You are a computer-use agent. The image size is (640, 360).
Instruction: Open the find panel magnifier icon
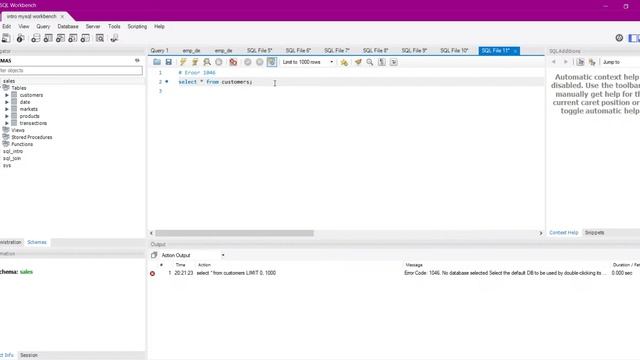(370, 62)
